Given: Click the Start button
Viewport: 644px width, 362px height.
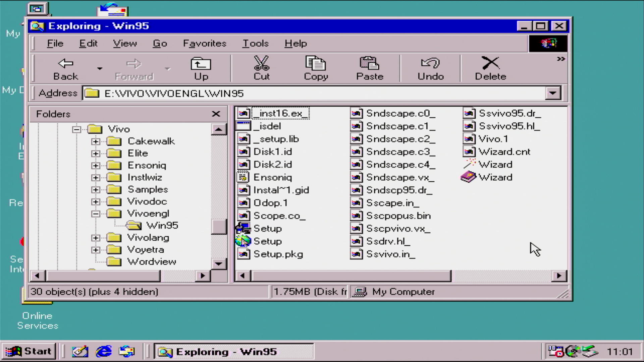Looking at the screenshot, I should coord(29,351).
